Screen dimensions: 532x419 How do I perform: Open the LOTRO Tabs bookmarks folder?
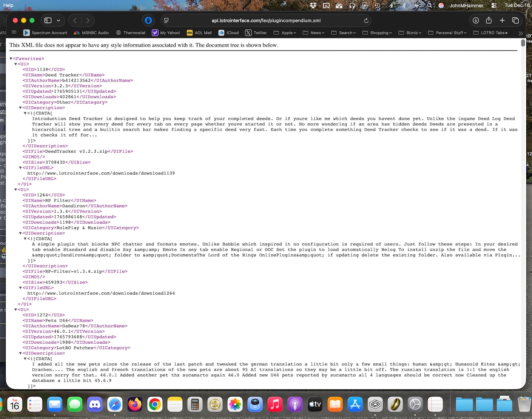(x=490, y=33)
